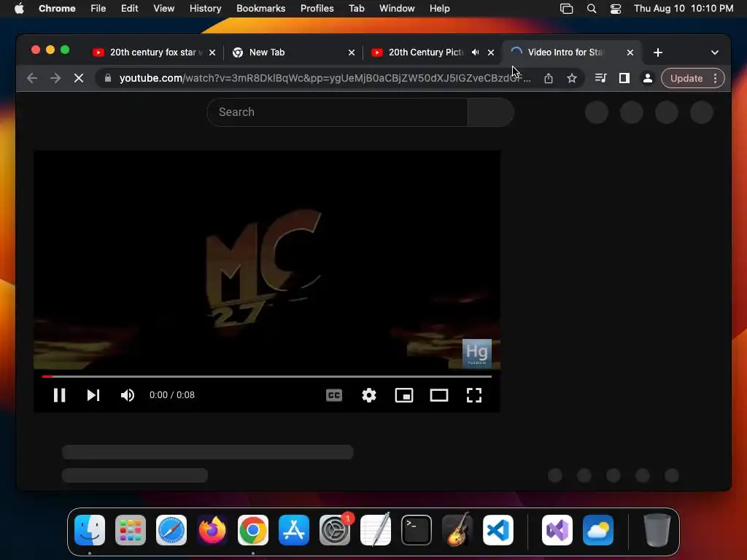The height and width of the screenshot is (560, 747).
Task: Close the '20th Century Pict' tab
Action: (491, 52)
